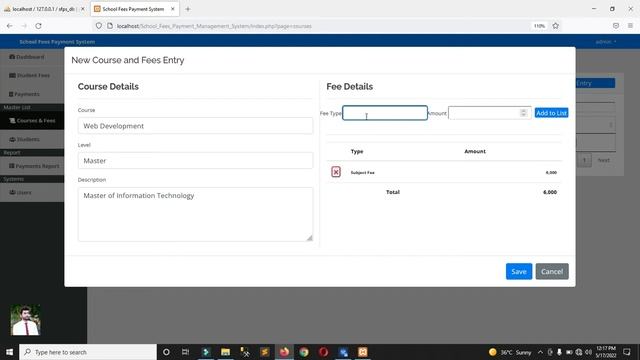Open Student Fees in the sidebar

click(x=29, y=76)
